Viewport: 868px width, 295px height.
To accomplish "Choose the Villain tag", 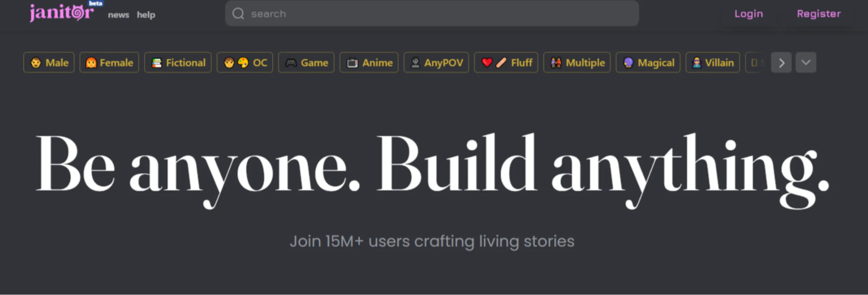I will coord(713,63).
